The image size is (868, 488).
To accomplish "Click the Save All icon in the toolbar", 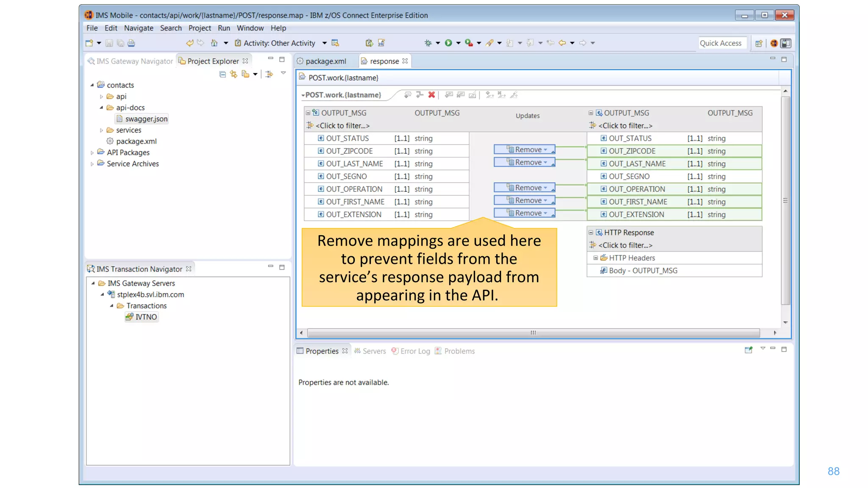I will tap(120, 43).
